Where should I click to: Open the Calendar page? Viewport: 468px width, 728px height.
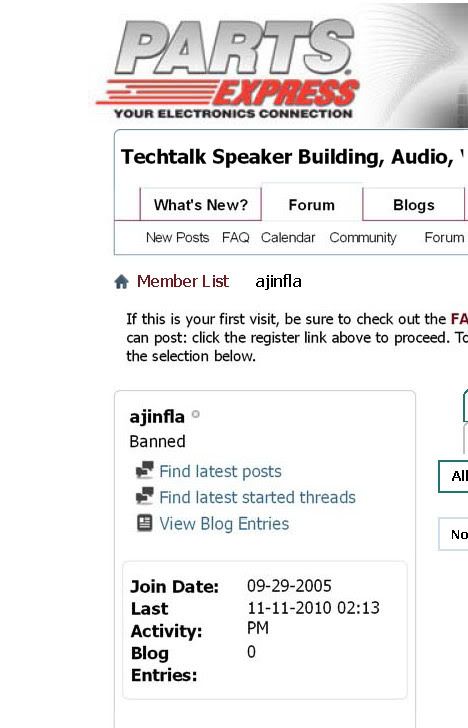point(288,238)
